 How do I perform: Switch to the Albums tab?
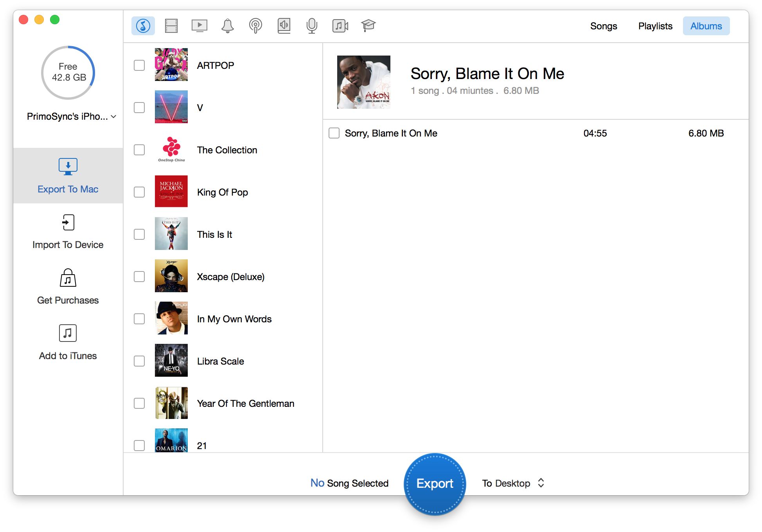[x=706, y=26]
